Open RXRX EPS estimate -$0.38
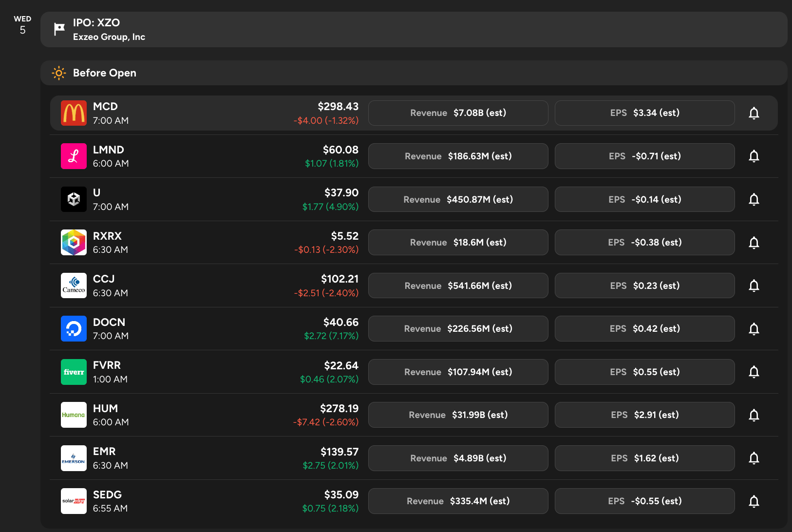Screen dimensions: 792x532 [645, 242]
